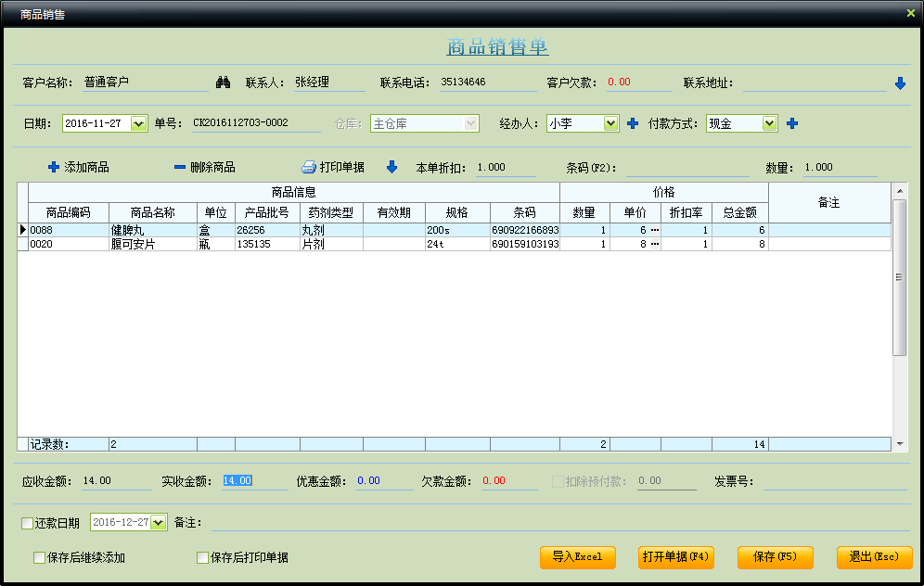Click 打印单据 printer button

tap(333, 167)
